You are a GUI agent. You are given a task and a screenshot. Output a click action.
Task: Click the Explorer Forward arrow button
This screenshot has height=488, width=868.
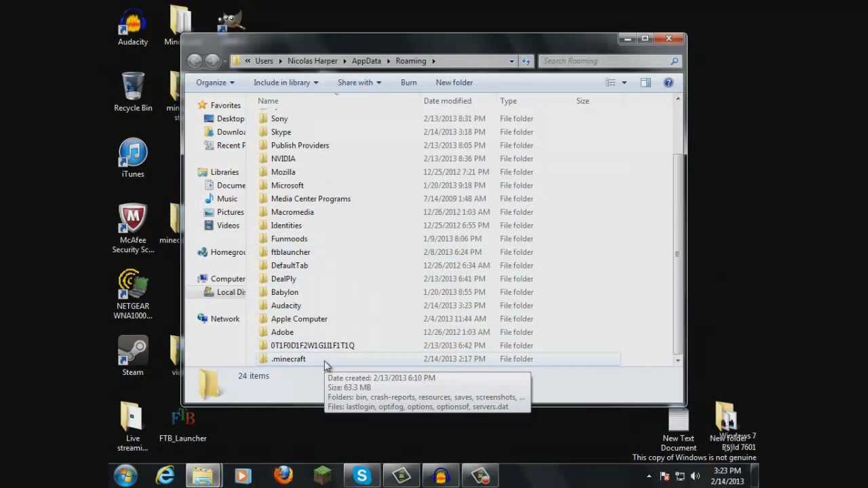coord(212,61)
